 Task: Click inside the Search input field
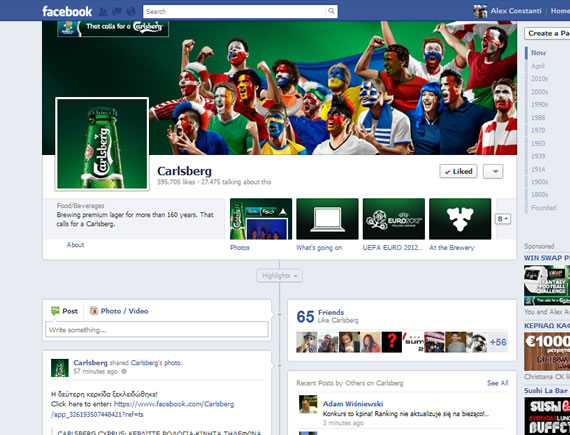pos(234,11)
